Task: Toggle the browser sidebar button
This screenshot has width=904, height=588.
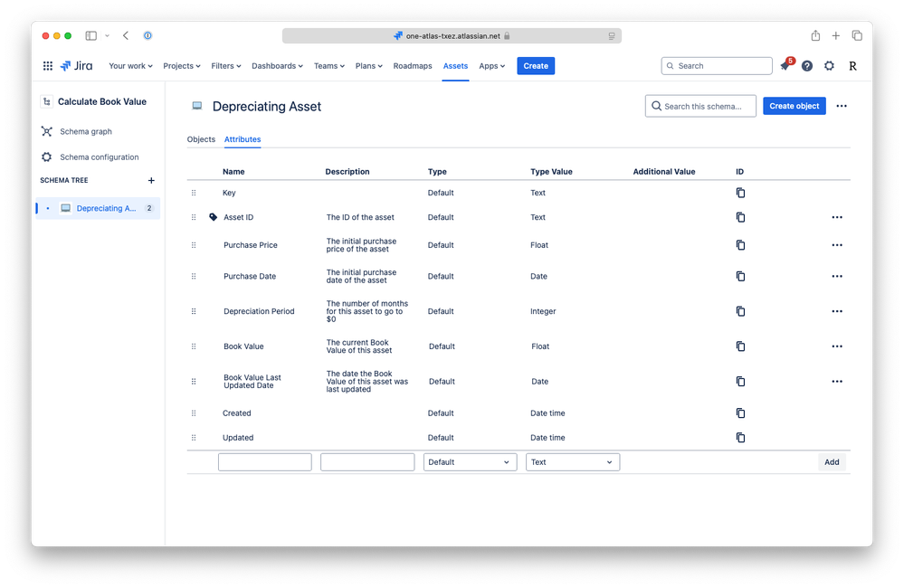Action: point(91,36)
